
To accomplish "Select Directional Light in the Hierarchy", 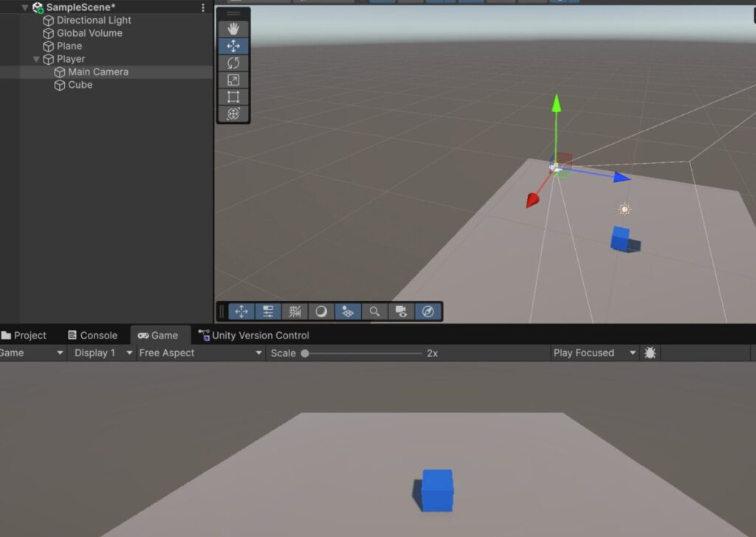I will click(x=94, y=21).
